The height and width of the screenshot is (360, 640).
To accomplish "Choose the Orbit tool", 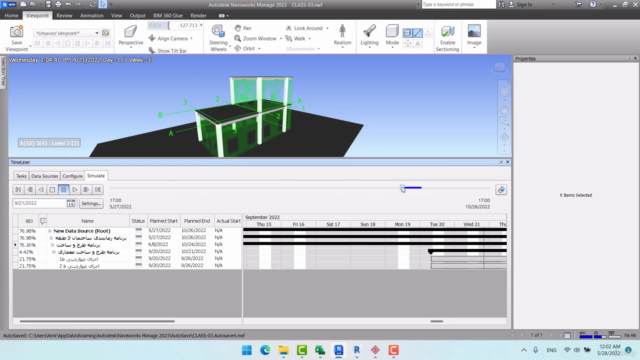I will click(x=245, y=49).
